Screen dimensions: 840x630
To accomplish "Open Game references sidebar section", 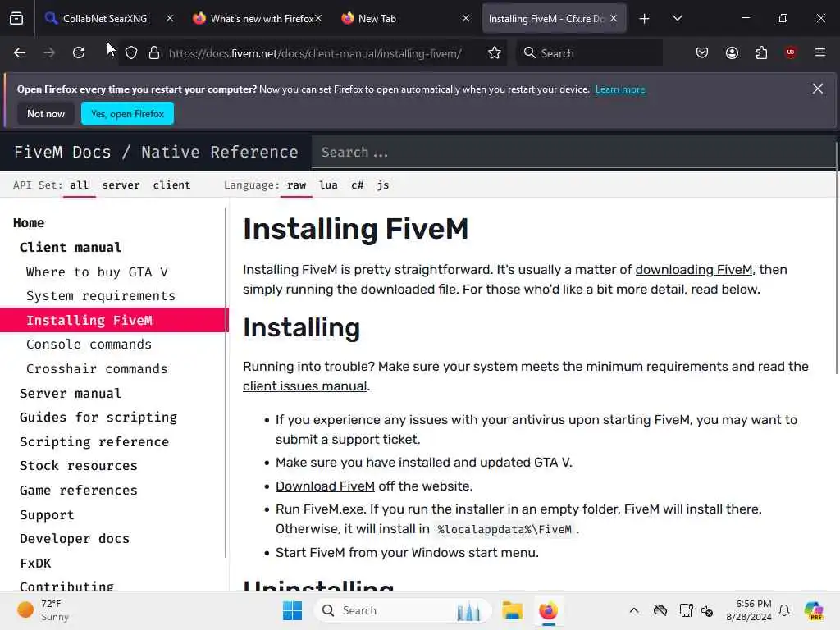I will click(x=79, y=491).
